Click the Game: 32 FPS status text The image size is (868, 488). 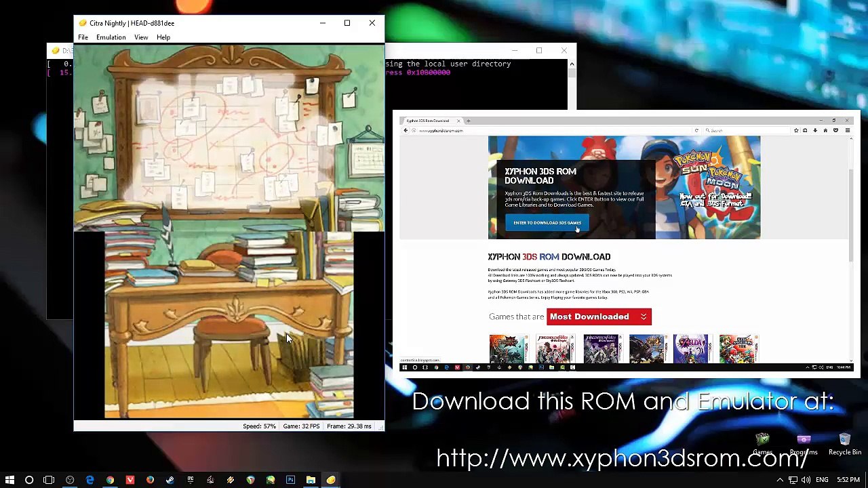click(x=301, y=426)
